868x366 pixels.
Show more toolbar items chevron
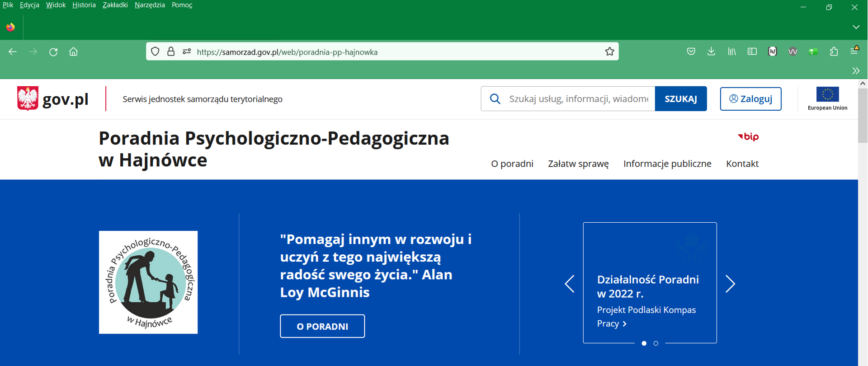(856, 70)
